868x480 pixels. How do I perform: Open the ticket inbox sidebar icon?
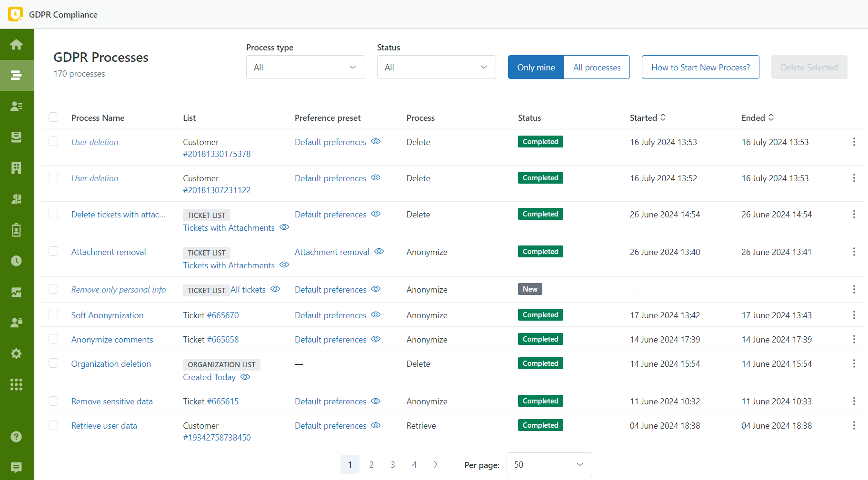(x=17, y=137)
